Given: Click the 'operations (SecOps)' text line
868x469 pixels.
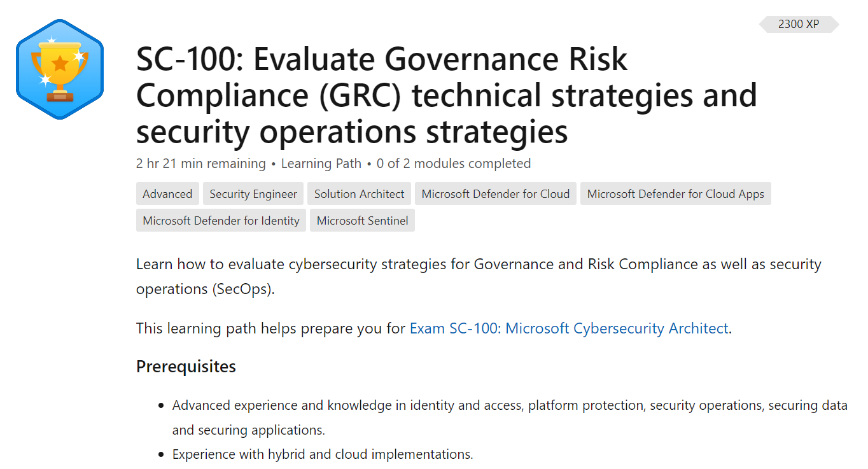Looking at the screenshot, I should click(x=205, y=289).
